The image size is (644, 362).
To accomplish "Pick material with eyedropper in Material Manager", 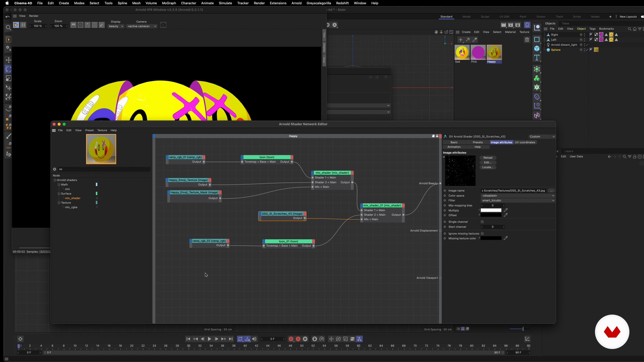I will (475, 40).
